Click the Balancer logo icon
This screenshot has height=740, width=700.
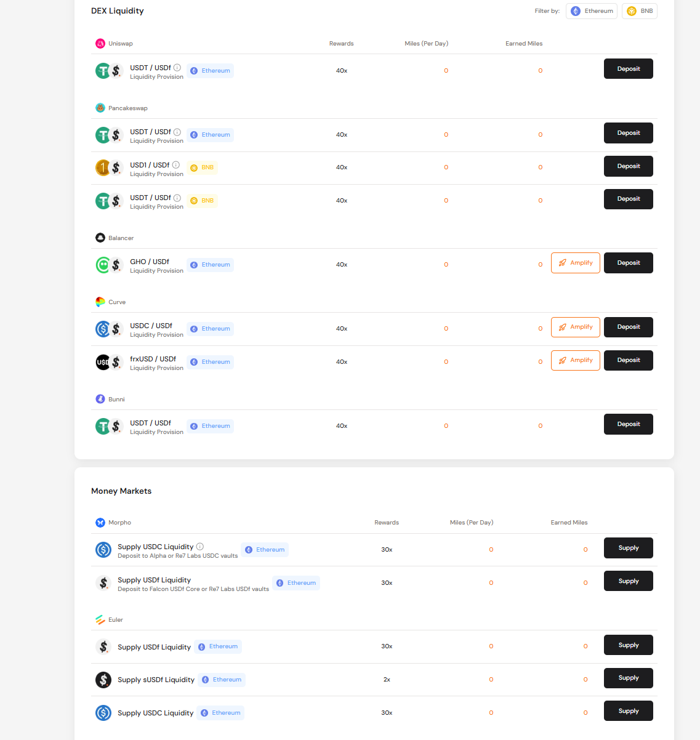coord(100,238)
